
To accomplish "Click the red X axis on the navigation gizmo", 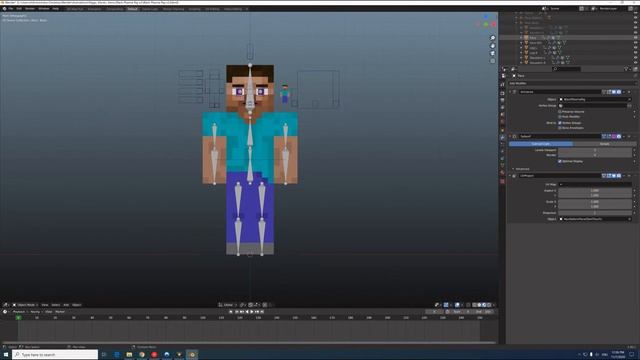I will [494, 24].
